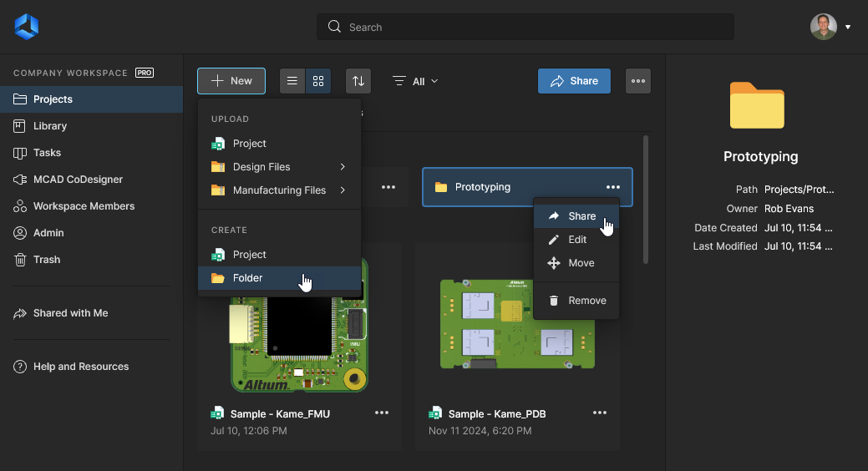868x471 pixels.
Task: Click the COMPANY WORKSPACE heading
Action: click(70, 73)
